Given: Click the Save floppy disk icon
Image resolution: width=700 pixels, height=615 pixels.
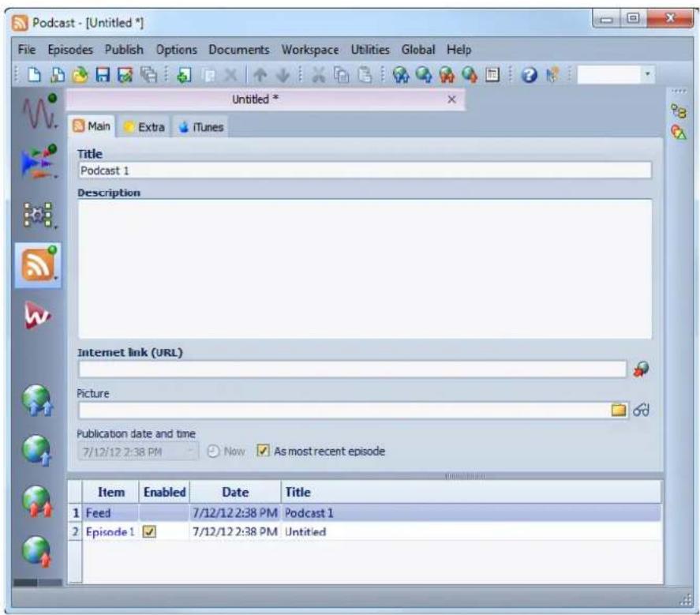Looking at the screenshot, I should pos(103,74).
